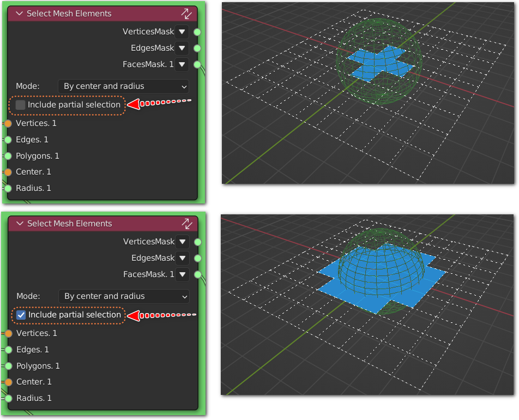The image size is (519, 420).
Task: Click the draft mode arrows icon on bottom node
Action: coord(187,224)
